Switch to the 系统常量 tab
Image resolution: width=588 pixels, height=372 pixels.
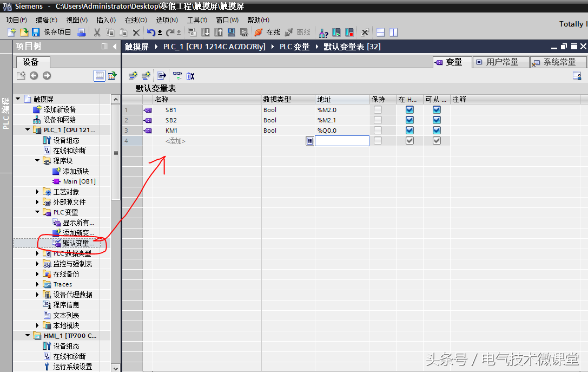pos(558,62)
